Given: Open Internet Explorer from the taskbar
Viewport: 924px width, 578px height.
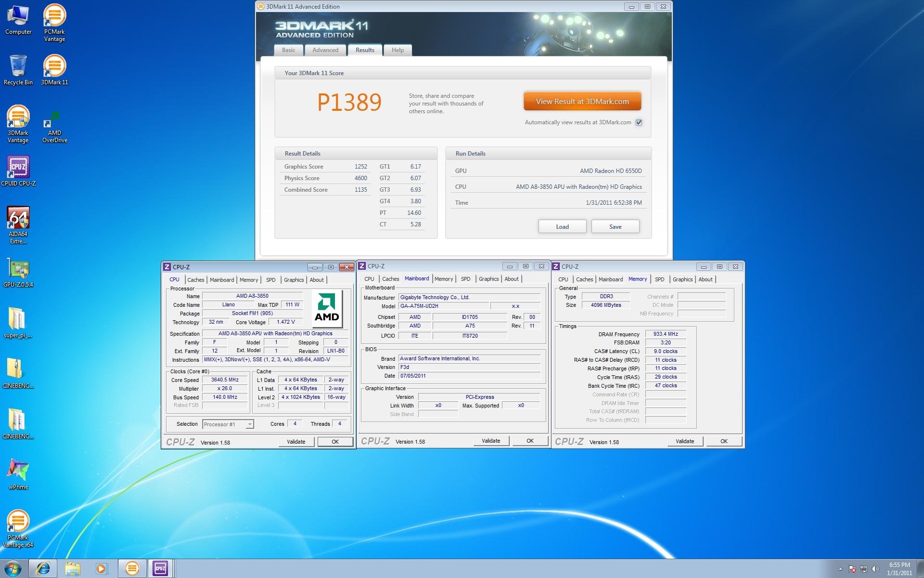Looking at the screenshot, I should pyautogui.click(x=43, y=568).
